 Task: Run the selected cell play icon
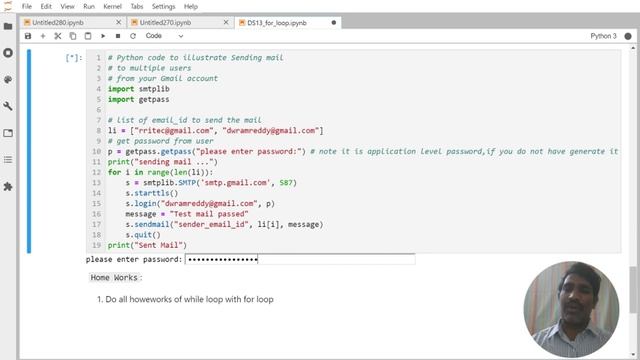103,36
